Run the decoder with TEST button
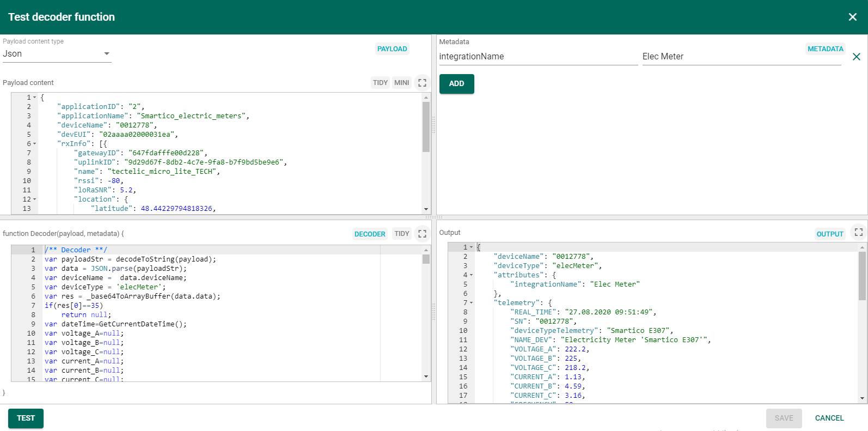 (26, 418)
